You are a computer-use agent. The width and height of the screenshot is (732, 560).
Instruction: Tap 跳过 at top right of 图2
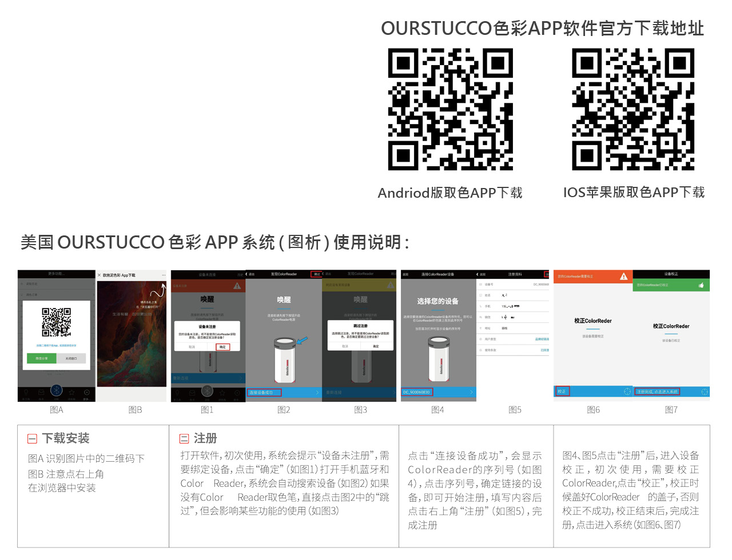tap(317, 274)
